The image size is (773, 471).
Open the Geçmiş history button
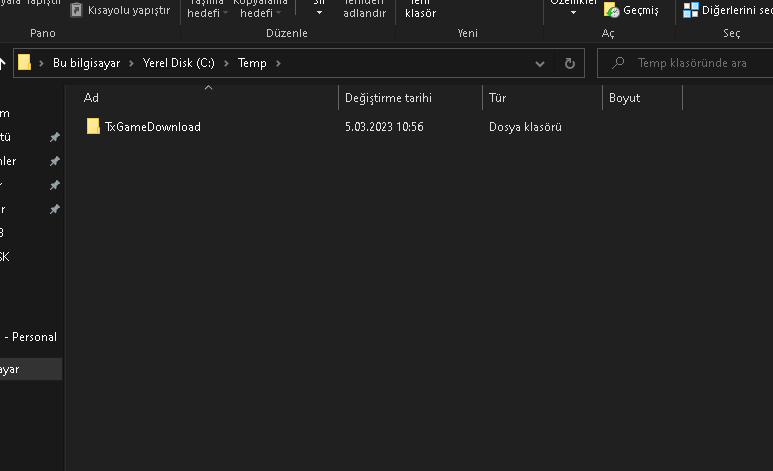pos(632,10)
